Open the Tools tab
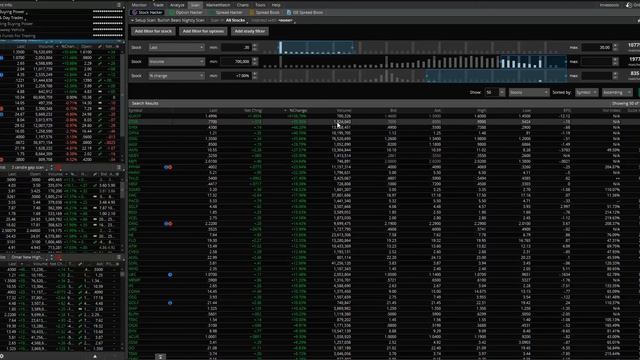The width and height of the screenshot is (640, 360). coord(260,5)
